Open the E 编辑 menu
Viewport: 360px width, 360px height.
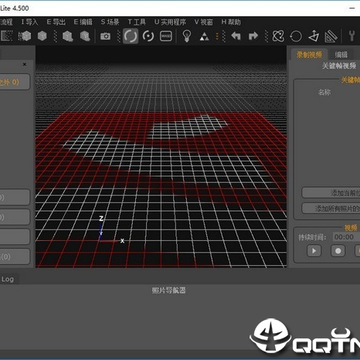pyautogui.click(x=83, y=22)
